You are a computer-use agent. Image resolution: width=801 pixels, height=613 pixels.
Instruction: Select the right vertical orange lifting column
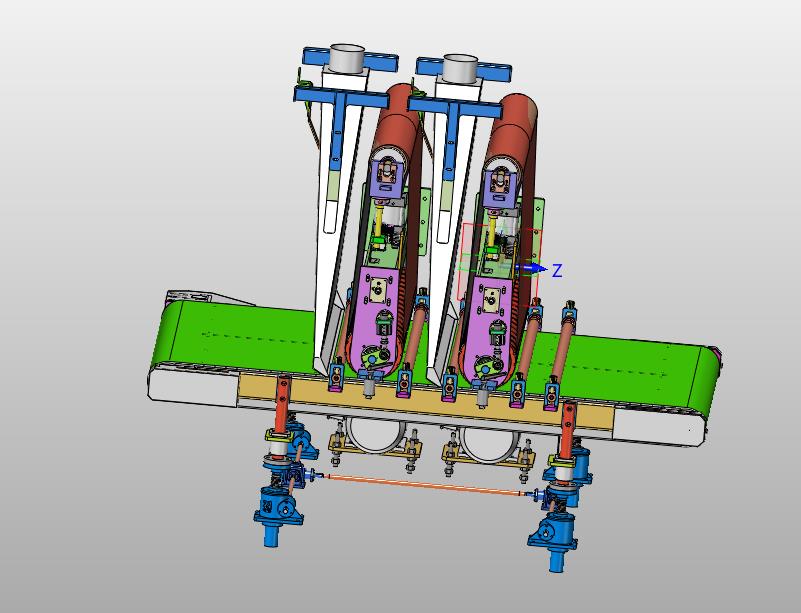568,430
